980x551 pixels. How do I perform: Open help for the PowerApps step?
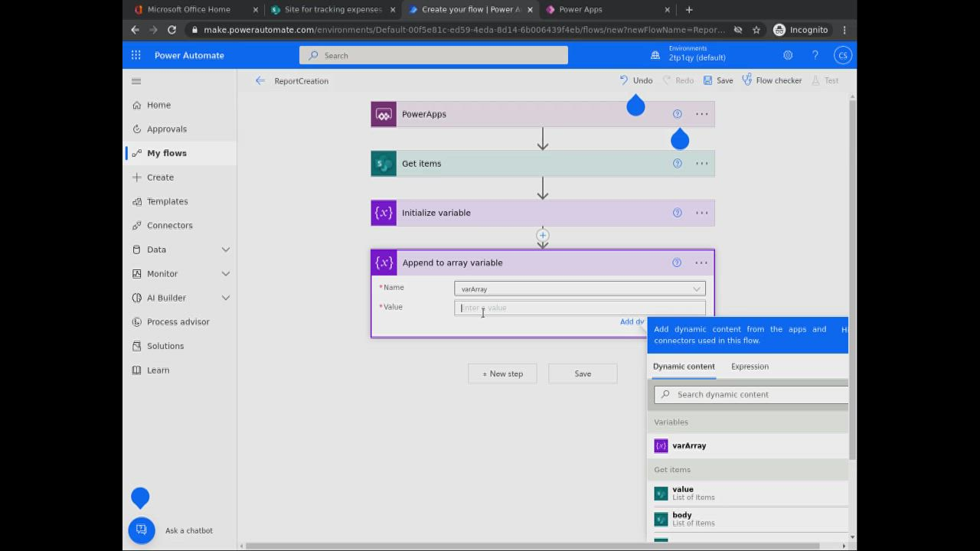677,114
